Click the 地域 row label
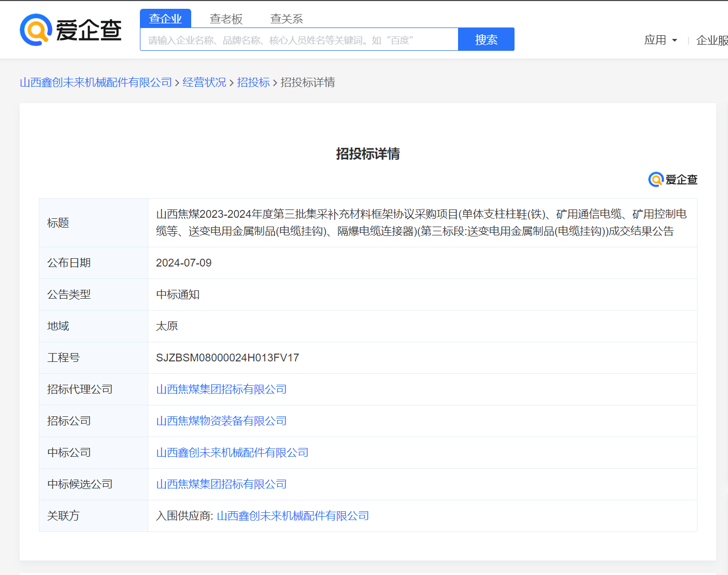 (58, 326)
